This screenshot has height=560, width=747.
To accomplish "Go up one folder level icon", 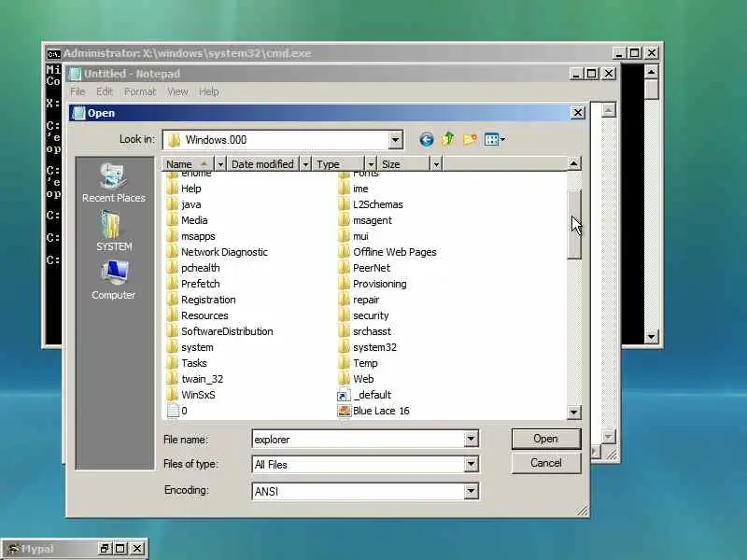I will pos(448,139).
